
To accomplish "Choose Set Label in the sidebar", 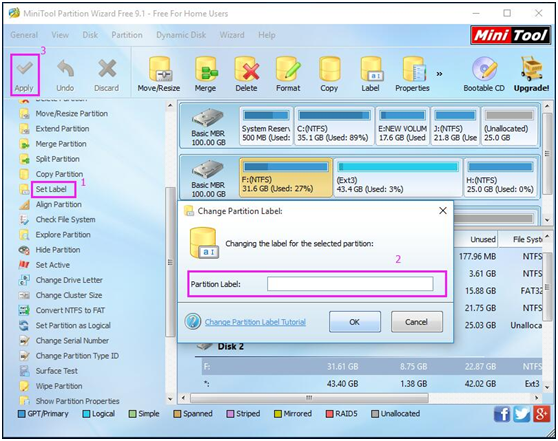I will coord(51,189).
